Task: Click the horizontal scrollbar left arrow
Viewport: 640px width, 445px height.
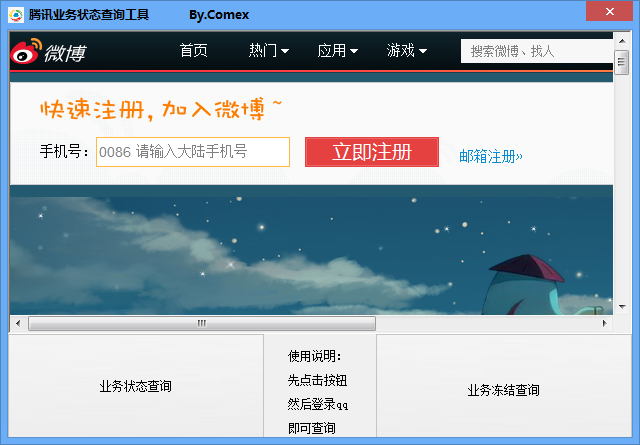Action: [18, 323]
